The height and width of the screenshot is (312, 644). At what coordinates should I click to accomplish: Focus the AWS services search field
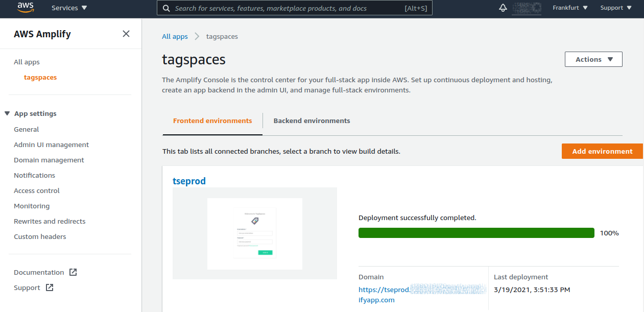286,8
